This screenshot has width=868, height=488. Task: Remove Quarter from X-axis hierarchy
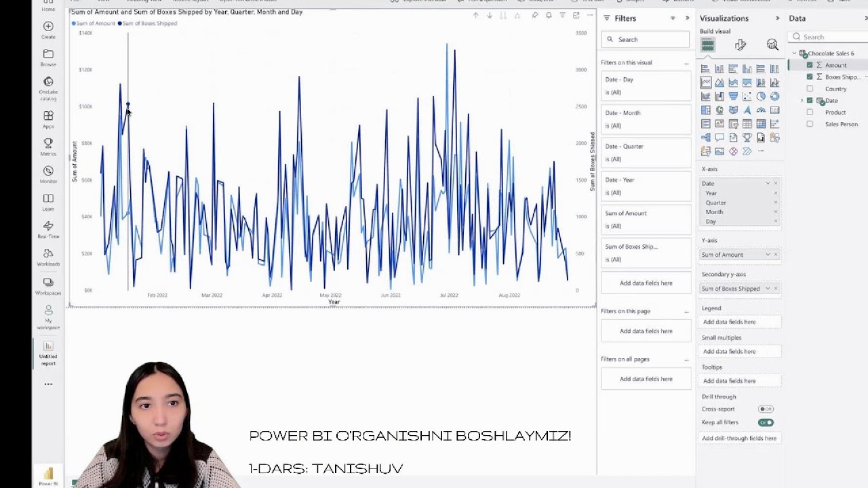point(776,203)
